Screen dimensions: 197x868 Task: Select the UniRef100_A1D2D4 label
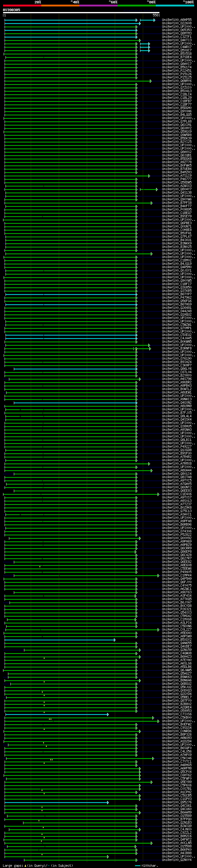point(177,741)
